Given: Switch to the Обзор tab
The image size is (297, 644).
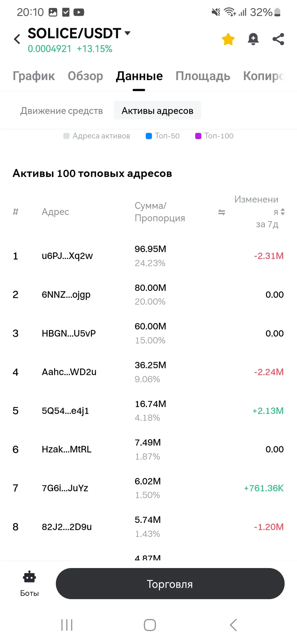Looking at the screenshot, I should tap(86, 76).
